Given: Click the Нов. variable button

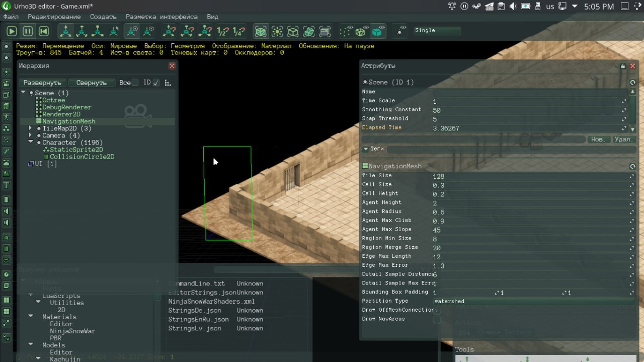Looking at the screenshot, I should [x=599, y=139].
